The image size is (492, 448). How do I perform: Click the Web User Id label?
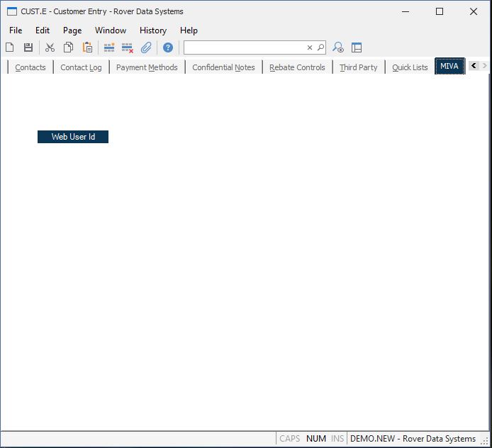[x=73, y=137]
